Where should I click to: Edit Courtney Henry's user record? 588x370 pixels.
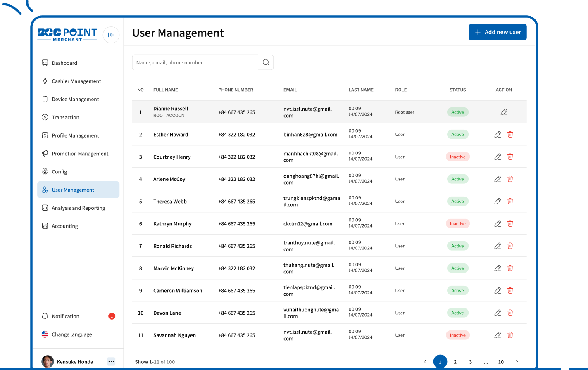(x=498, y=157)
